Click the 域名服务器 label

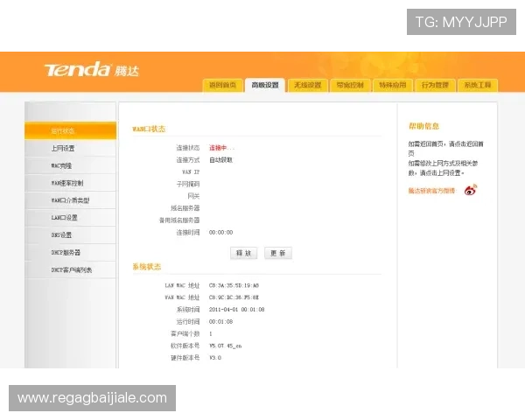(x=185, y=208)
